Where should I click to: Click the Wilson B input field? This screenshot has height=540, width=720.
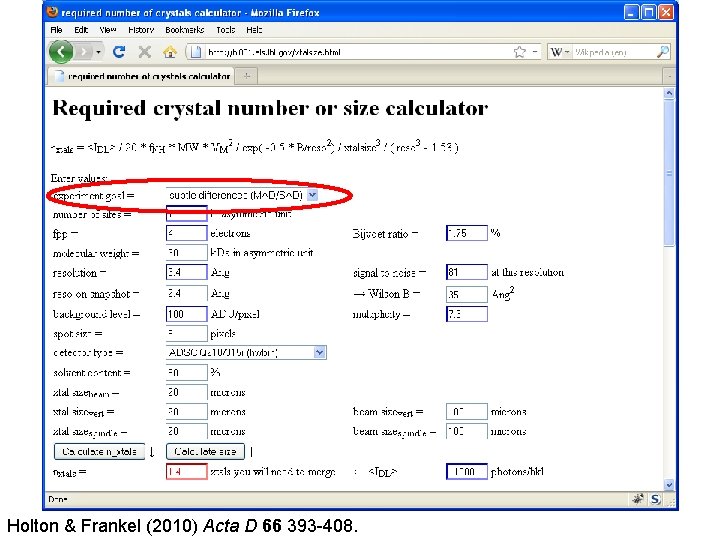[x=467, y=294]
